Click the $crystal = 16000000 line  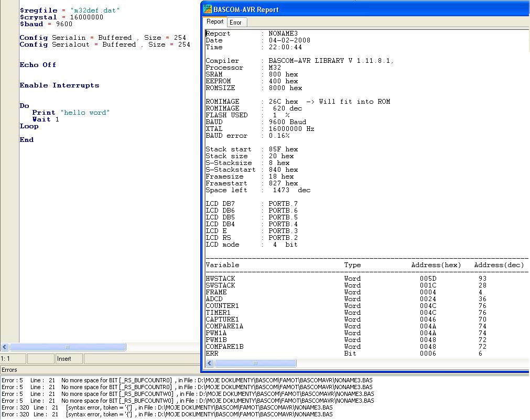click(61, 17)
